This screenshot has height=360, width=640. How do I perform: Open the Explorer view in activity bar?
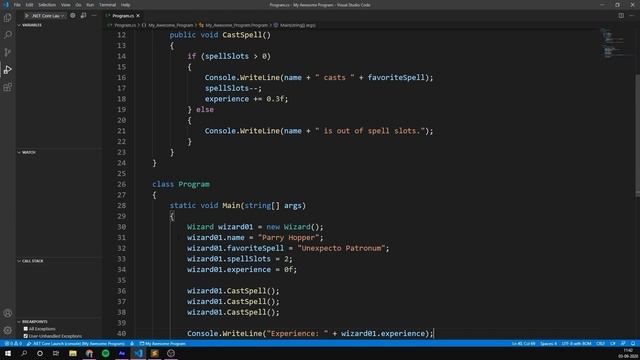point(8,18)
